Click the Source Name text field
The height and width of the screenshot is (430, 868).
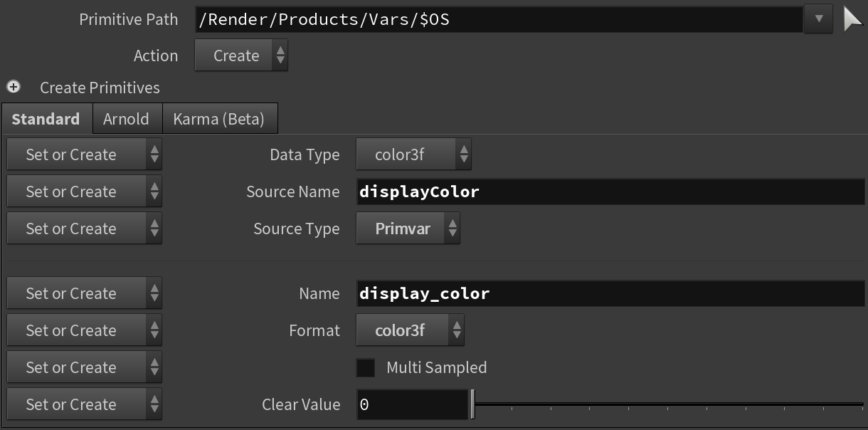click(x=610, y=192)
